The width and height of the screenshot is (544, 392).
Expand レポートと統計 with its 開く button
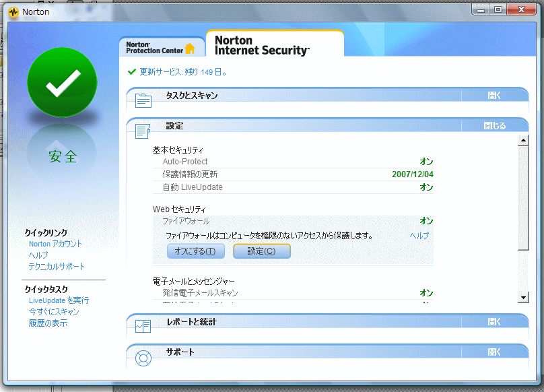[x=494, y=322]
